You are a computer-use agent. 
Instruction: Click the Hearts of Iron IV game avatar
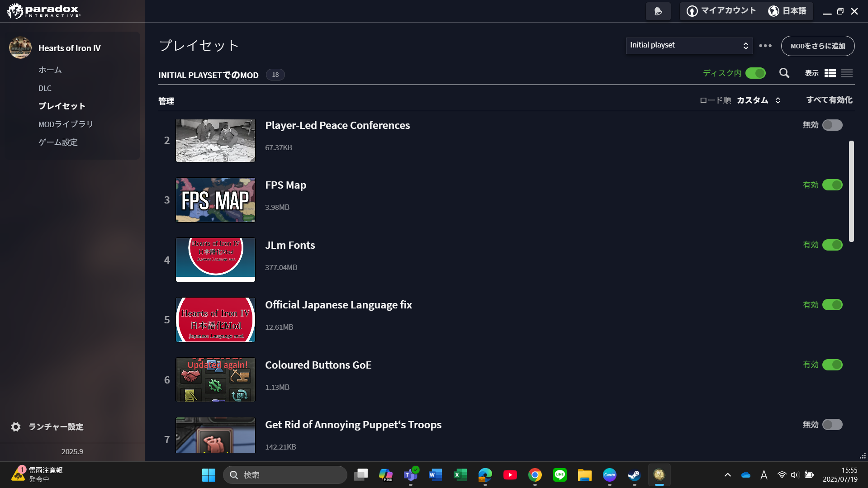pyautogui.click(x=20, y=47)
